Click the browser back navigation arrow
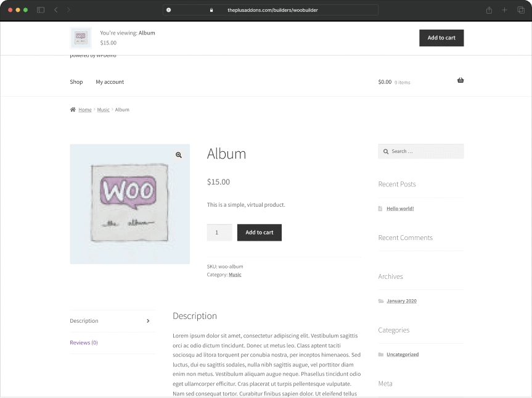The width and height of the screenshot is (532, 398). tap(55, 10)
